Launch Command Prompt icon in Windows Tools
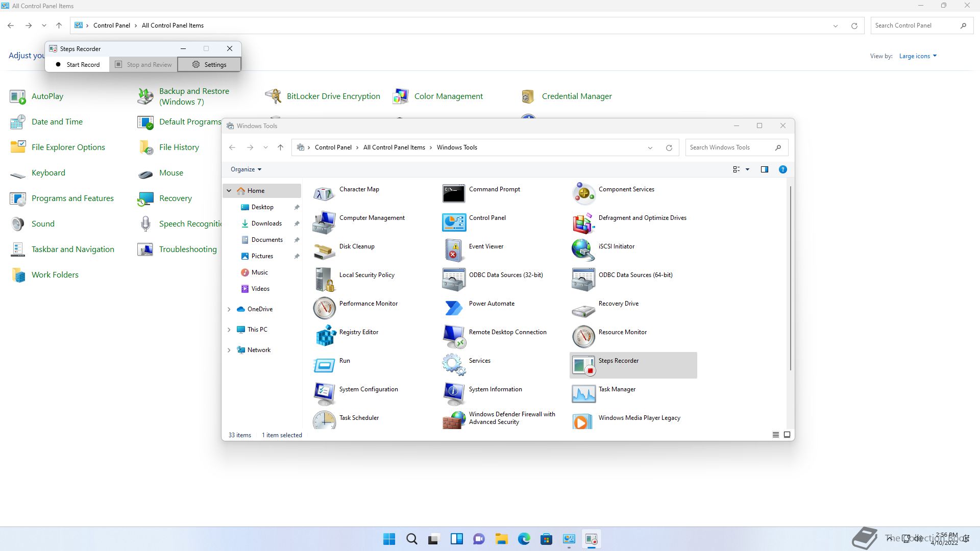Viewport: 980px width, 551px height. pos(454,194)
